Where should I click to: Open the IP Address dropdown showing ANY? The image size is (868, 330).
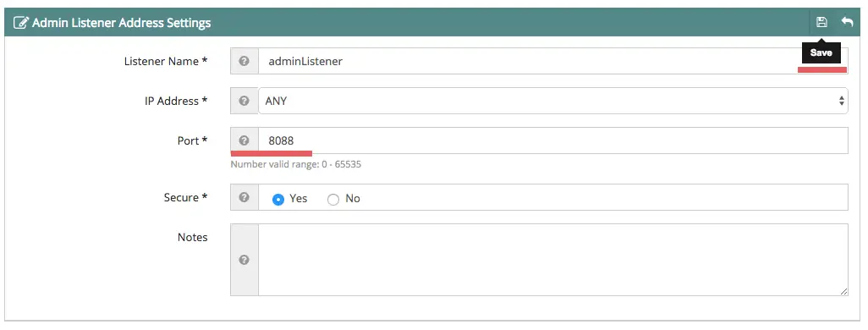[x=553, y=101]
